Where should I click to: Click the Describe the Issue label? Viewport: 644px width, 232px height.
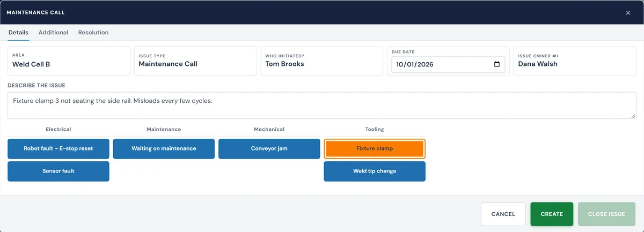[36, 85]
